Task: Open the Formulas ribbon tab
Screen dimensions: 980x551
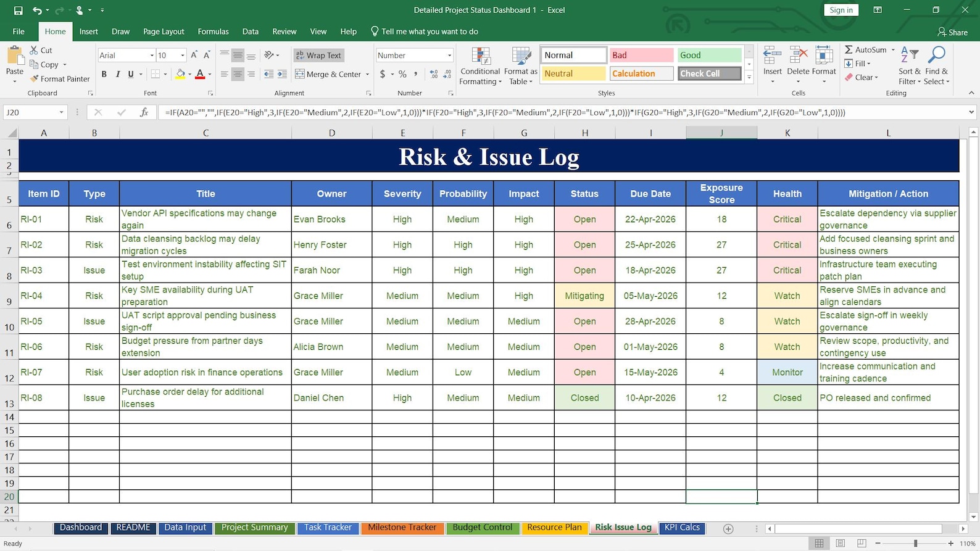Action: (x=213, y=31)
